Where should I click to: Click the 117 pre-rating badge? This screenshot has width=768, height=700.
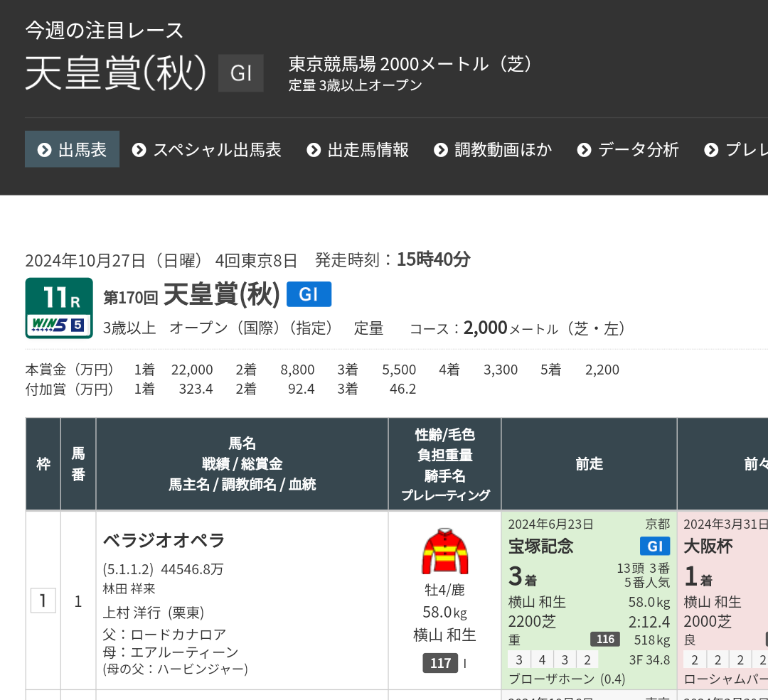[440, 663]
